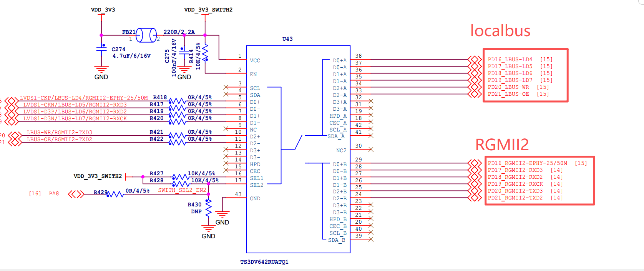Select the R429 resistor symbol

tap(116, 195)
